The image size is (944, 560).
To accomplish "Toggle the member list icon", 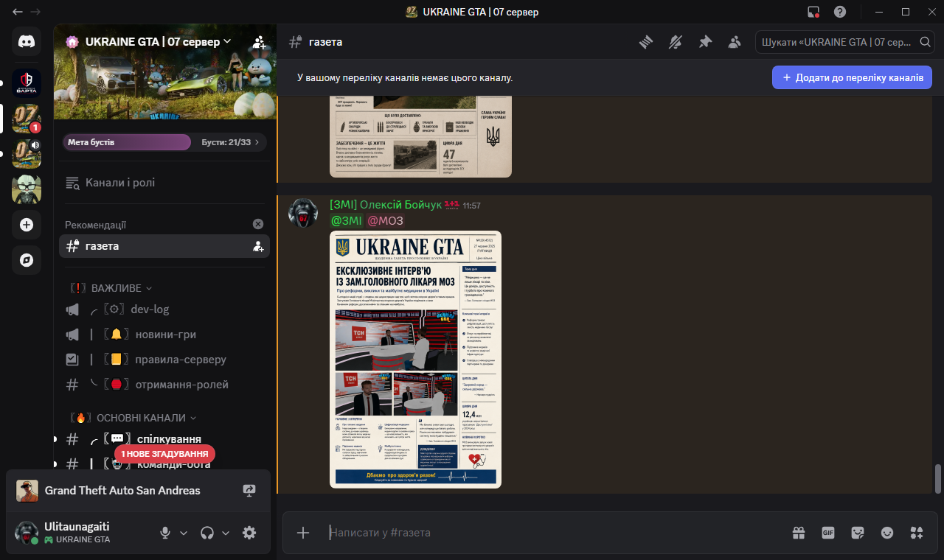I will [734, 42].
